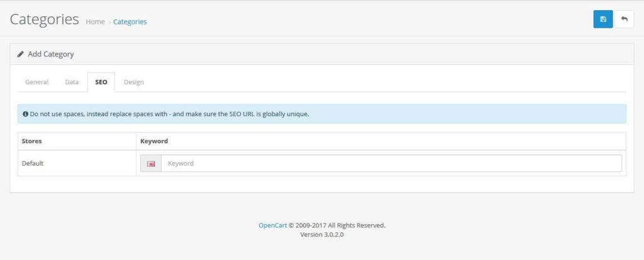Select the Default store row cell
644x260 pixels.
(33, 163)
